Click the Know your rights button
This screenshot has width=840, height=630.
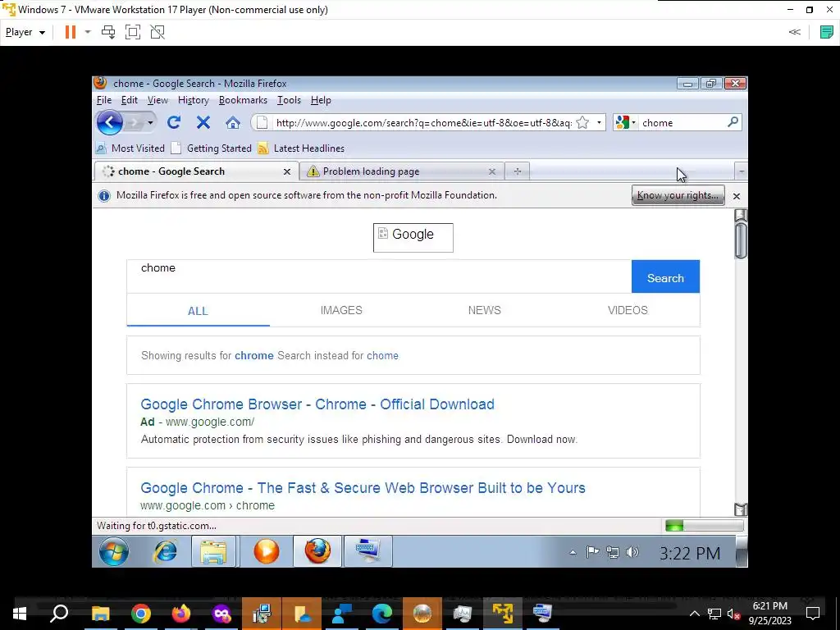point(678,195)
